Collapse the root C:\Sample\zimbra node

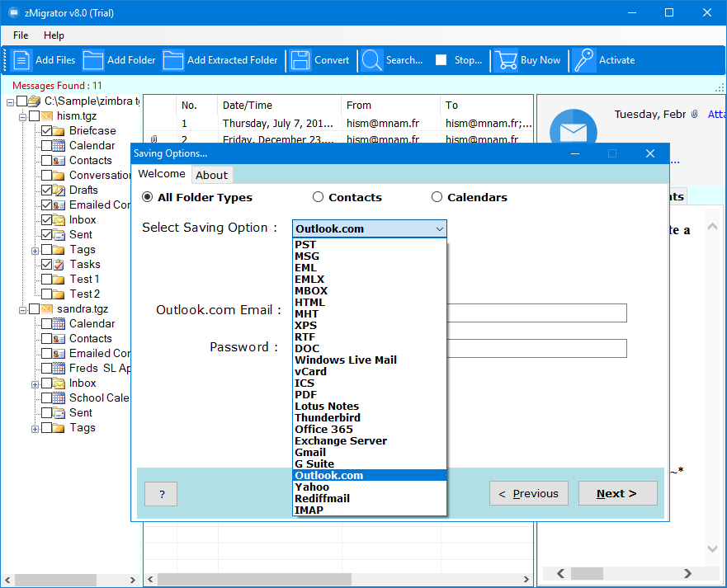point(10,102)
